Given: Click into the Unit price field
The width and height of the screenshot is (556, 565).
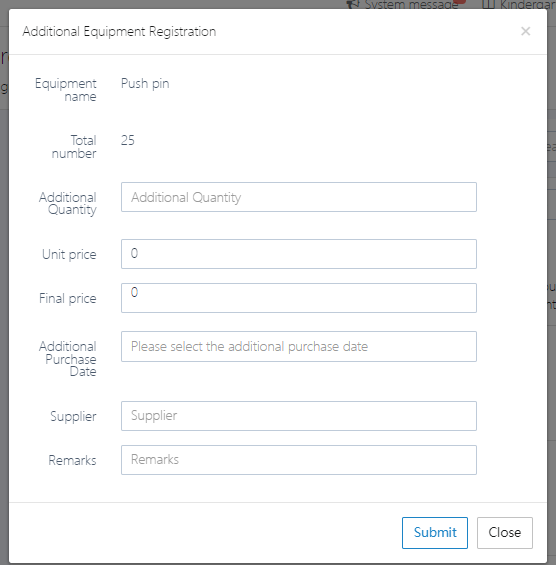Looking at the screenshot, I should [299, 254].
